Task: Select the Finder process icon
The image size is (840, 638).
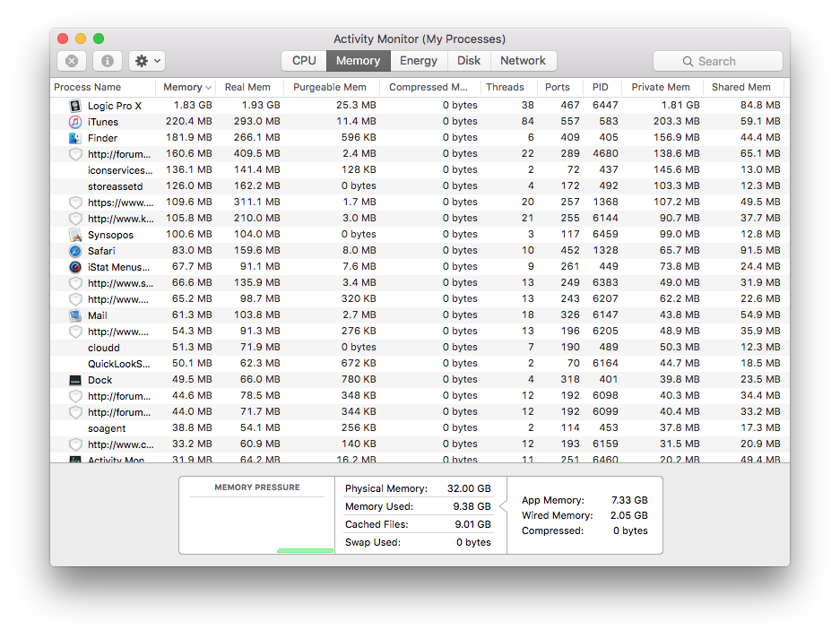Action: pos(75,138)
